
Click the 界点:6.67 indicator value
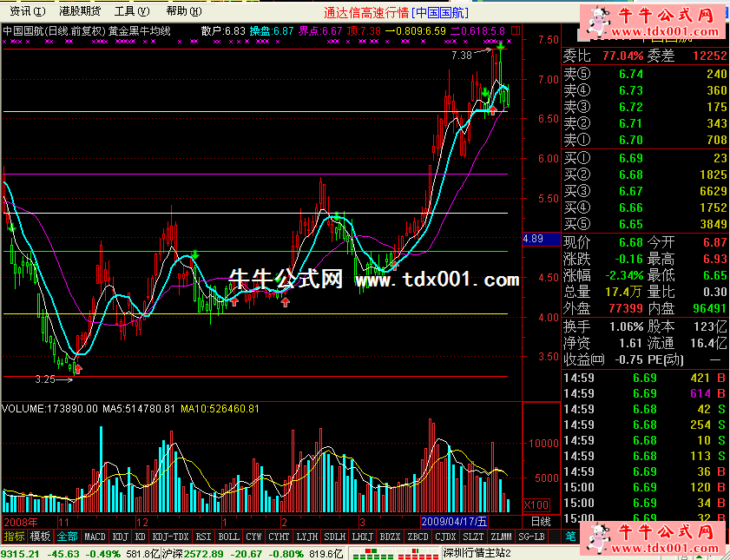pos(320,31)
